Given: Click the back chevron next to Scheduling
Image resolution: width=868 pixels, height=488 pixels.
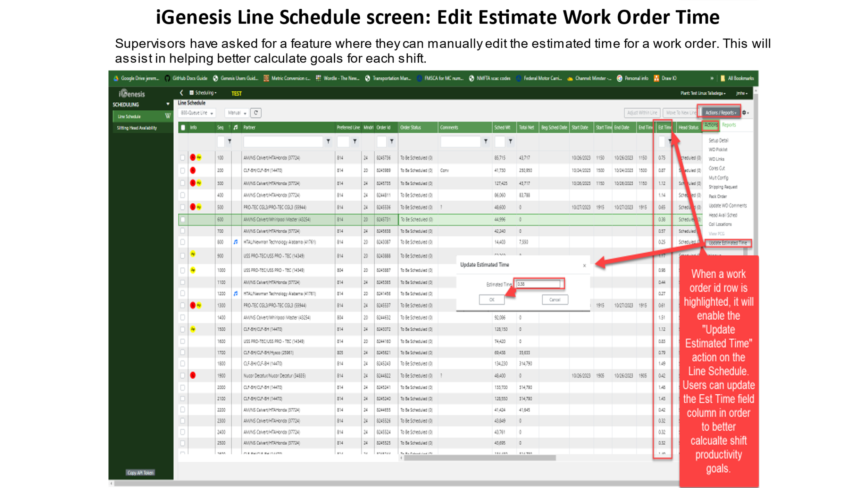Looking at the screenshot, I should (x=181, y=93).
